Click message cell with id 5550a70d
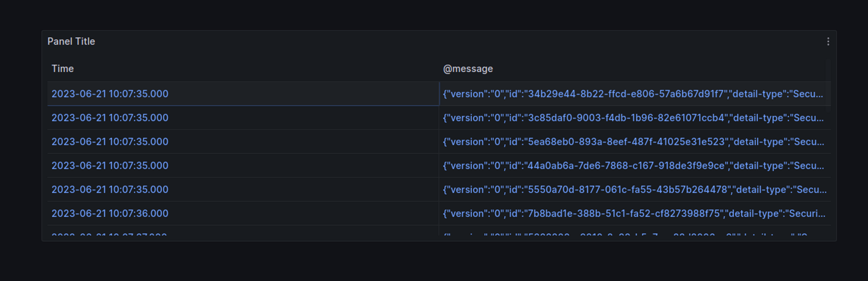 tap(634, 190)
